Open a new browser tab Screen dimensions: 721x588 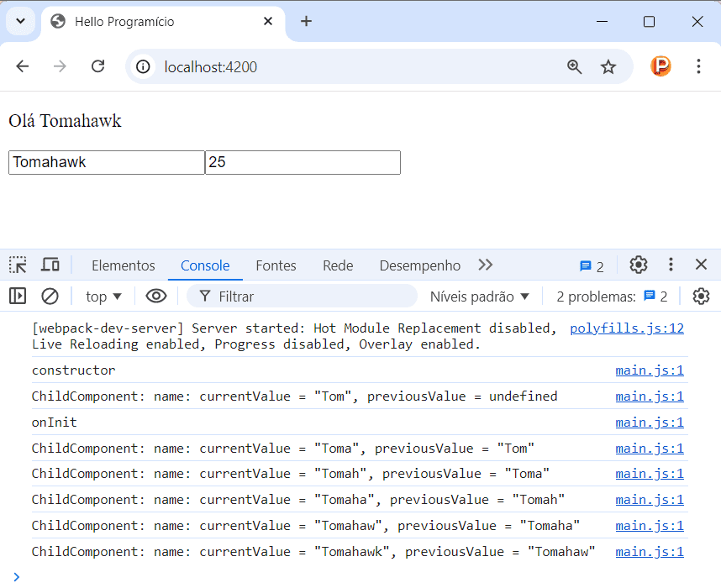click(x=306, y=21)
